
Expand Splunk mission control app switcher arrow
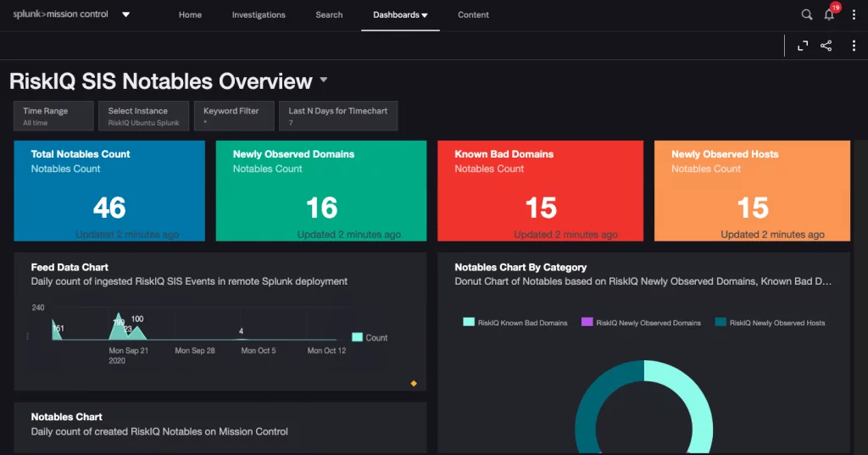[125, 15]
